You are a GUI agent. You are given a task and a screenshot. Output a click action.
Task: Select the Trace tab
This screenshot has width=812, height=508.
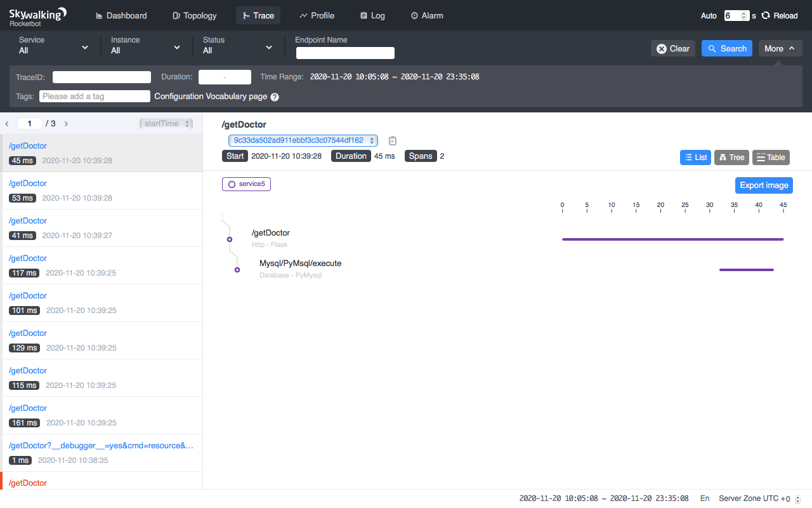[258, 16]
